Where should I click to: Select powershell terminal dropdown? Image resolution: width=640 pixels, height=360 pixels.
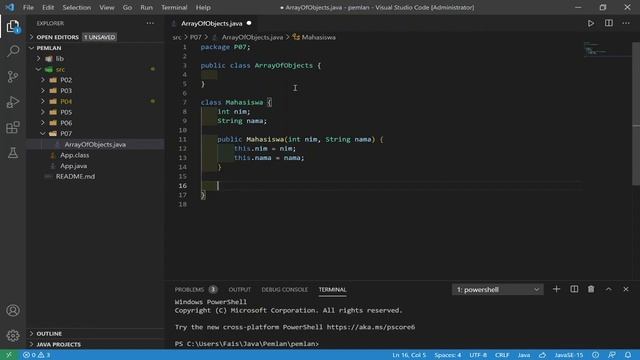[x=498, y=289]
